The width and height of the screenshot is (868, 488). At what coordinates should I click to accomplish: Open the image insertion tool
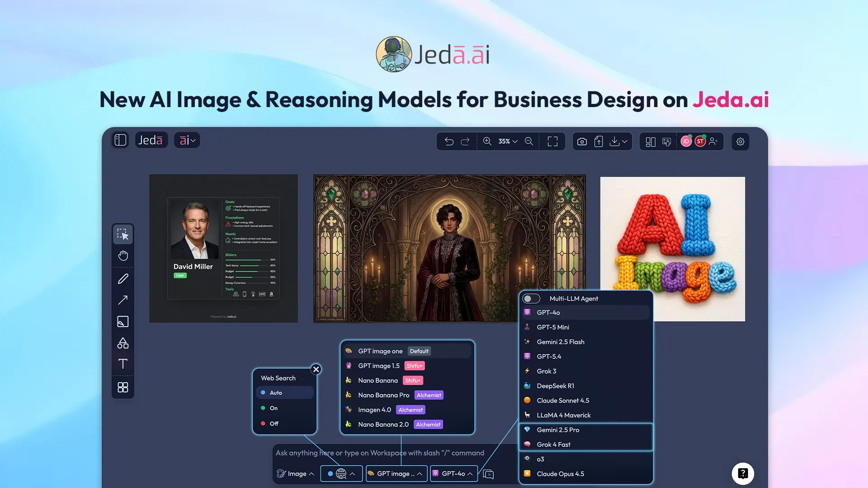tap(123, 321)
